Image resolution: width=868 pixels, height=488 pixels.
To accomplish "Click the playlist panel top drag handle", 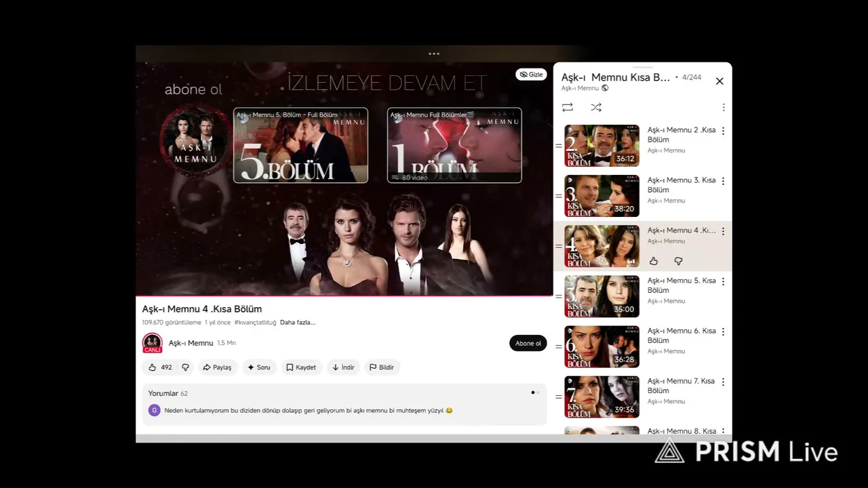I will click(643, 66).
